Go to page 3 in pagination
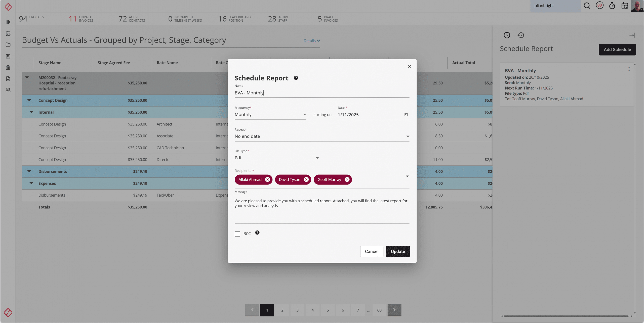 (x=297, y=310)
